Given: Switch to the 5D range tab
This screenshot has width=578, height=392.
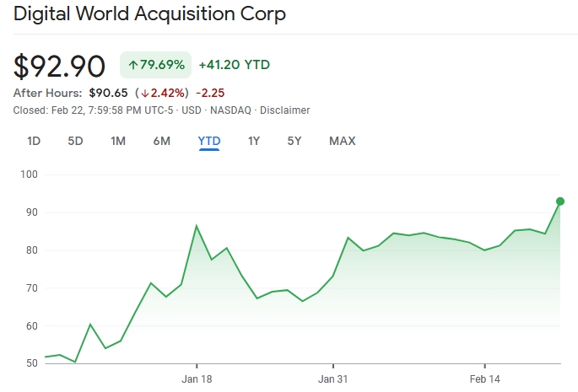Looking at the screenshot, I should click(x=75, y=141).
